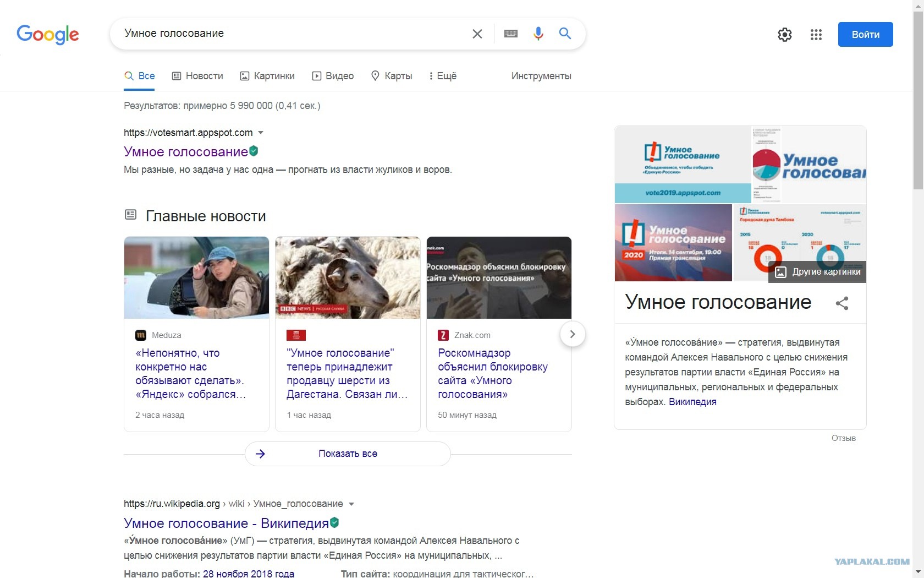The image size is (924, 578).
Task: Click the scrollbar up arrow
Action: coord(919,5)
